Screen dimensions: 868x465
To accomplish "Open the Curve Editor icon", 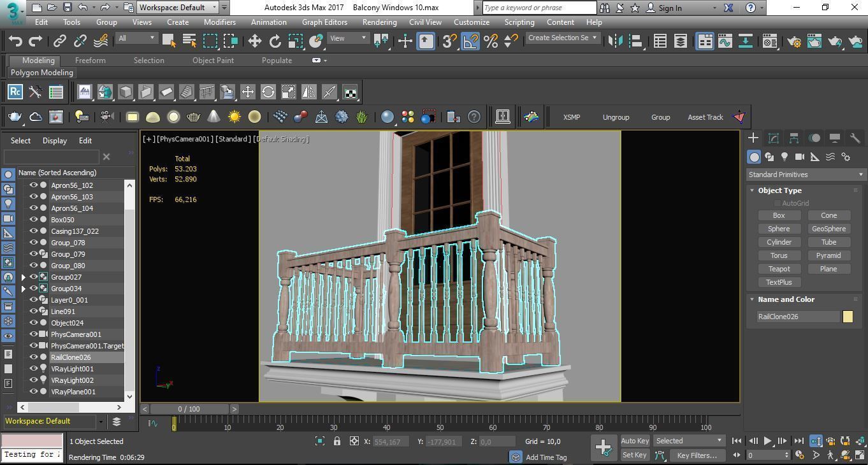I will [x=725, y=41].
